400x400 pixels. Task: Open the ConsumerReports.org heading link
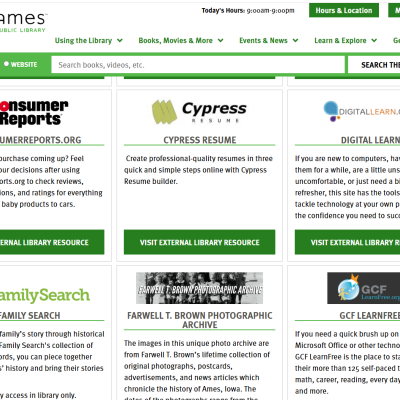40,140
